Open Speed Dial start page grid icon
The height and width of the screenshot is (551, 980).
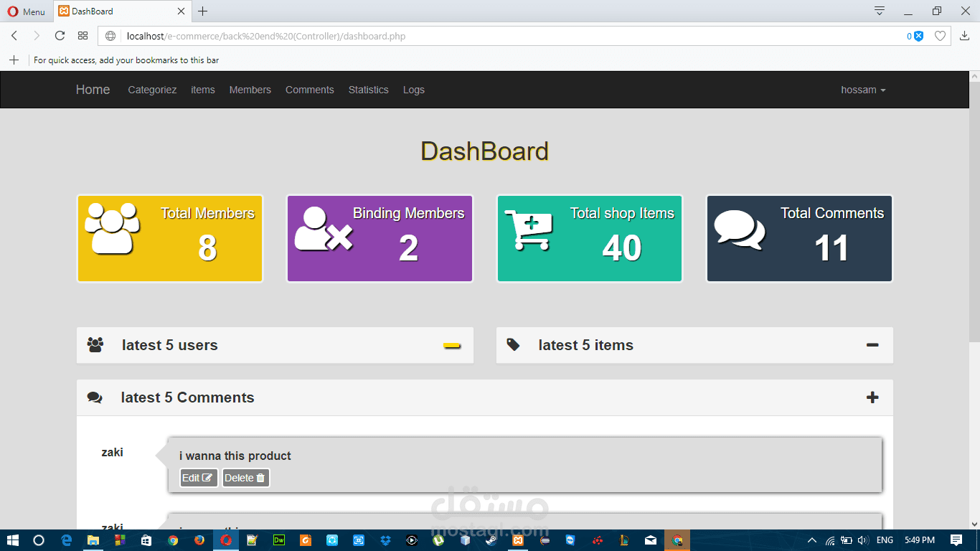(x=83, y=36)
